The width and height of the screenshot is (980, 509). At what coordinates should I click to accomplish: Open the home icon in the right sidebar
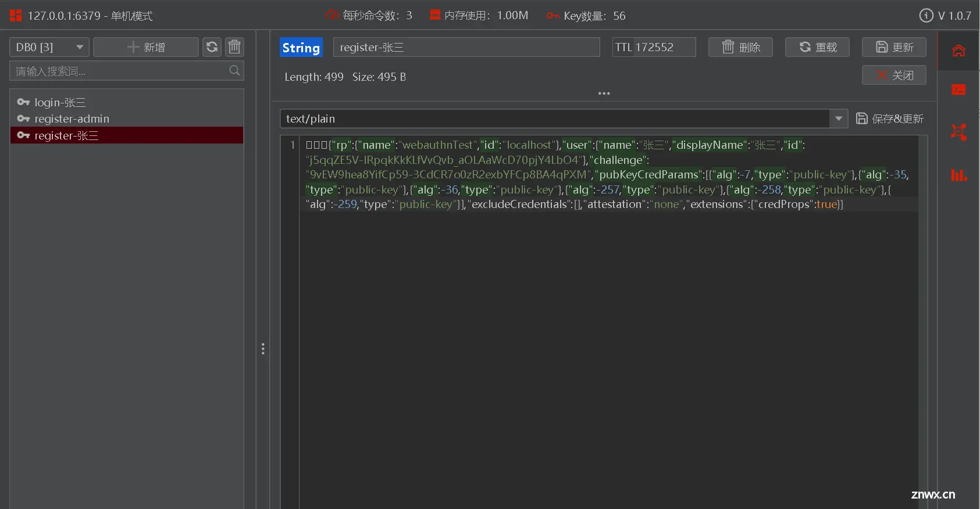click(958, 51)
